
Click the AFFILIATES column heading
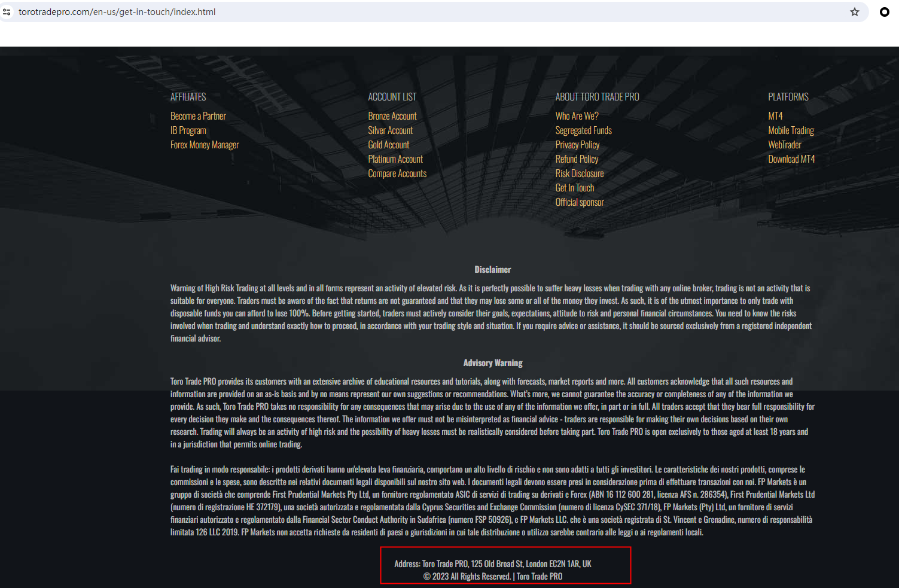pyautogui.click(x=188, y=97)
